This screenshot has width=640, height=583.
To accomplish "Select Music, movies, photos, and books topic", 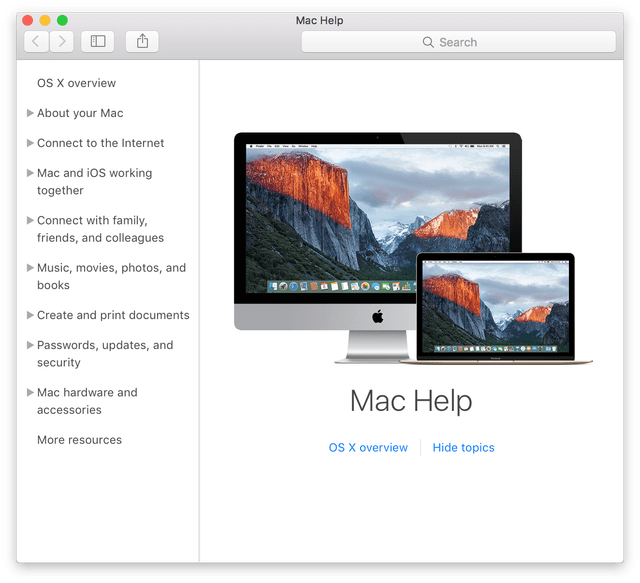I will click(x=111, y=276).
